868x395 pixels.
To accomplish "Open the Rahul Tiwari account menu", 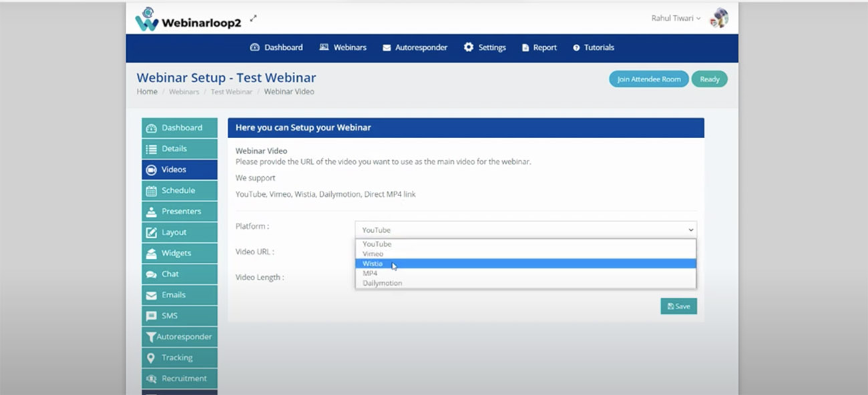I will 676,18.
